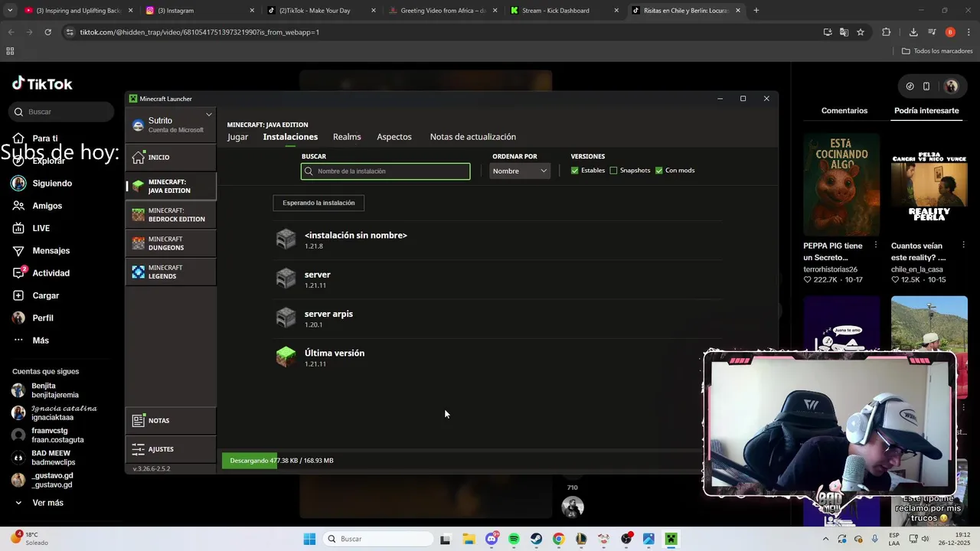Open Todos los marcadores folder
980x551 pixels.
tap(937, 51)
